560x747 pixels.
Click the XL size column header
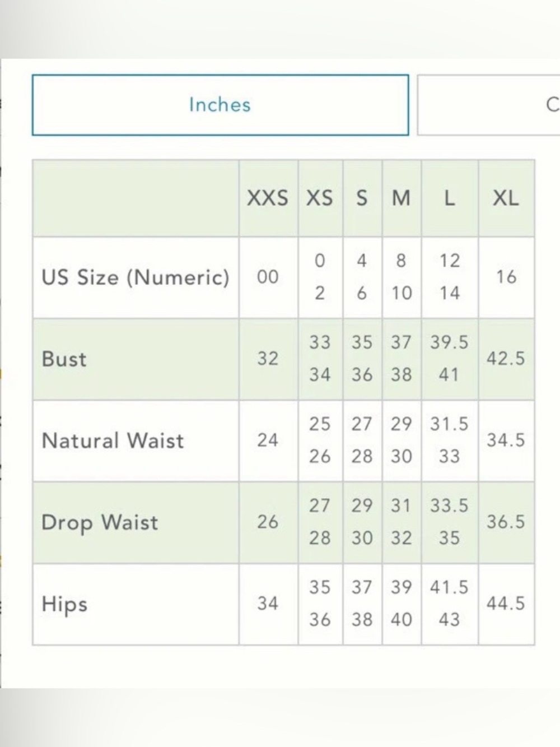coord(506,198)
